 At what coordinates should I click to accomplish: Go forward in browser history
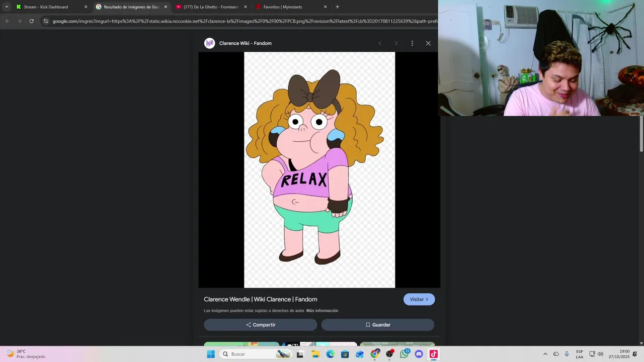coord(19,21)
